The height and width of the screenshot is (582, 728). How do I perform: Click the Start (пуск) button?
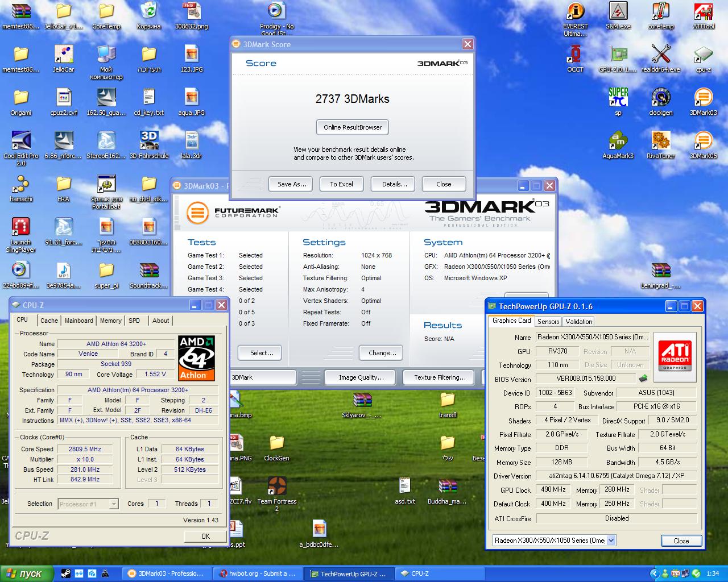click(26, 573)
